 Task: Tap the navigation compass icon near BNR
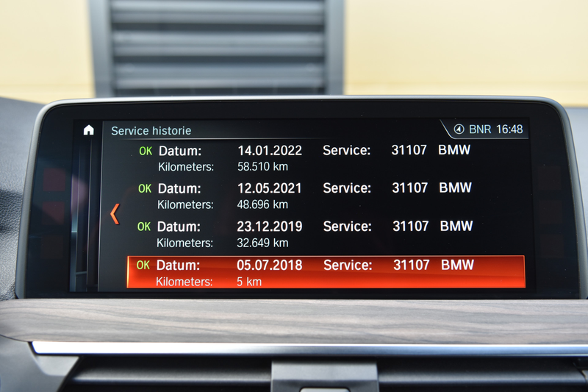(x=459, y=129)
